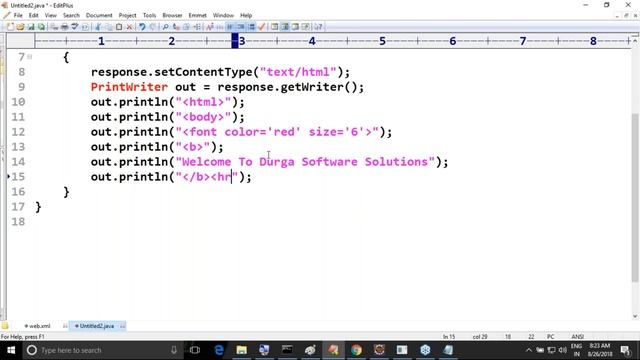The height and width of the screenshot is (360, 640).
Task: Click the scroll-down arrow of the editor scrollbar
Action: pos(635,316)
